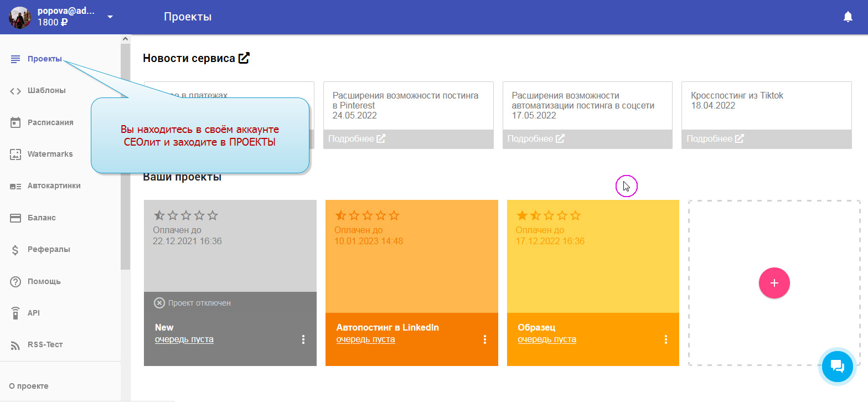Open external link icon beside Новости сервиса
The image size is (868, 402).
(244, 58)
